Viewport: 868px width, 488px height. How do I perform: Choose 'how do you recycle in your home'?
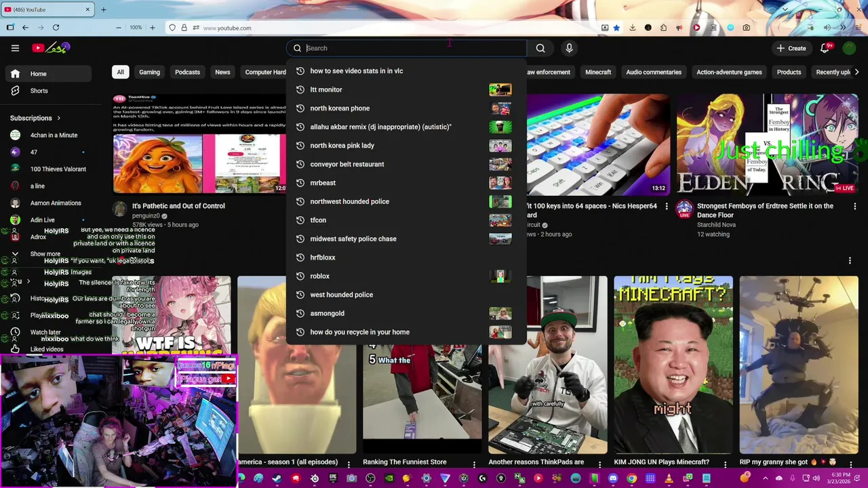click(406, 332)
